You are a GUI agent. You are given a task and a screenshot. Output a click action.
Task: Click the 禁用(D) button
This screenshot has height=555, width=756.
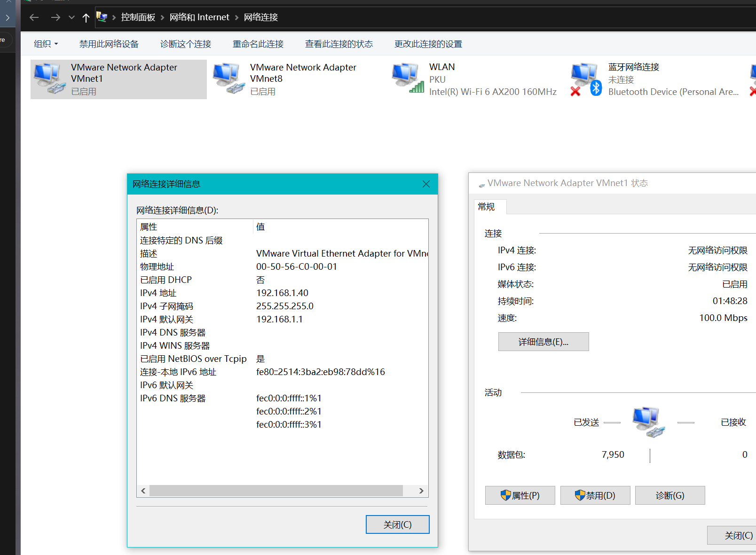coord(595,495)
